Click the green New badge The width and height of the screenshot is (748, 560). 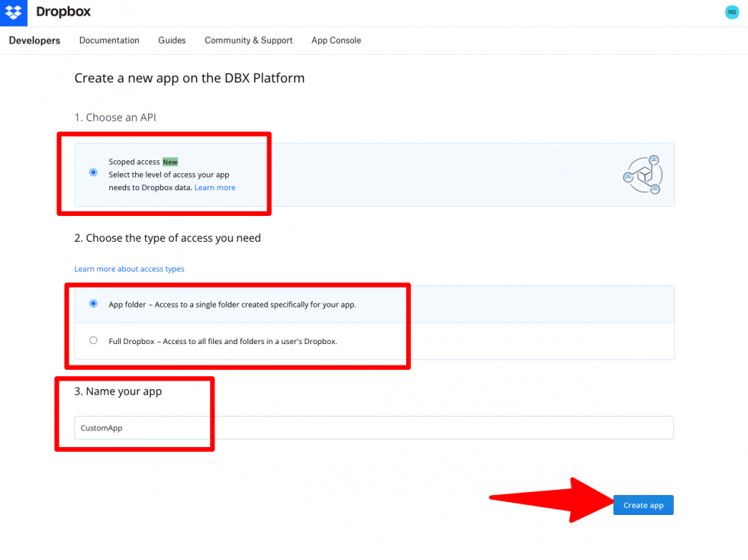pos(169,162)
